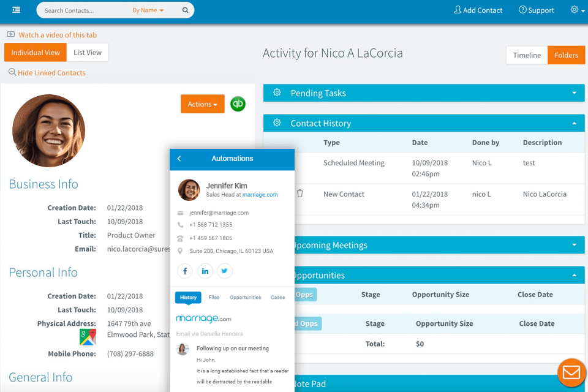Click the Description column header
Viewport: 588px width, 392px height.
[x=542, y=143]
